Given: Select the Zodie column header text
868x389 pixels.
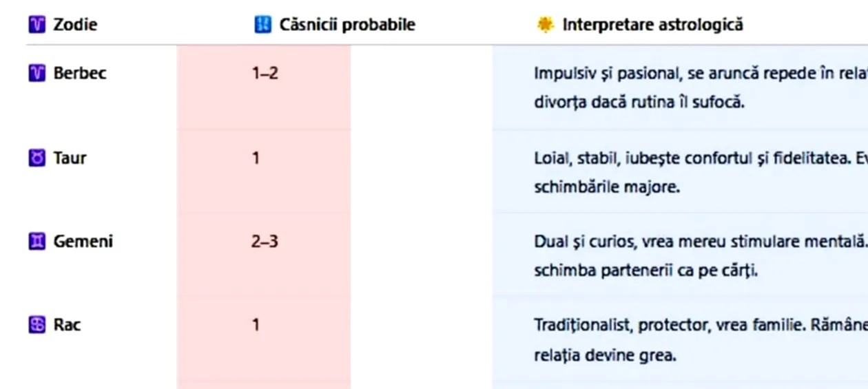Looking at the screenshot, I should click(x=75, y=25).
